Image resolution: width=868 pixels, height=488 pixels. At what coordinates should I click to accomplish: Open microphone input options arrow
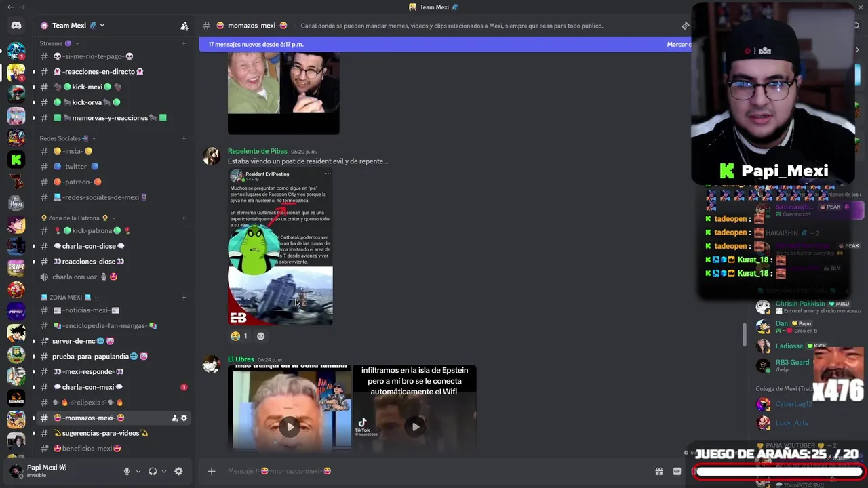point(138,471)
